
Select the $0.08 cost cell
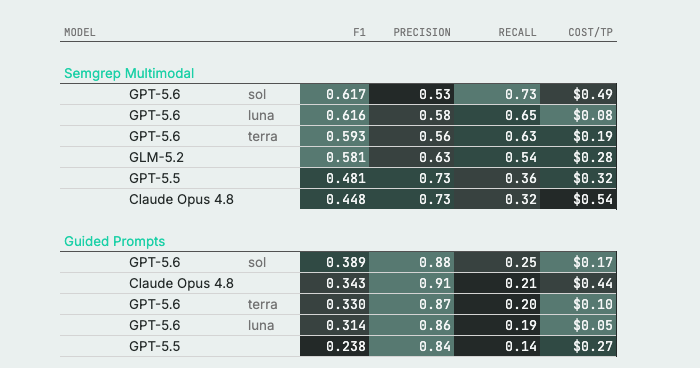pyautogui.click(x=578, y=115)
